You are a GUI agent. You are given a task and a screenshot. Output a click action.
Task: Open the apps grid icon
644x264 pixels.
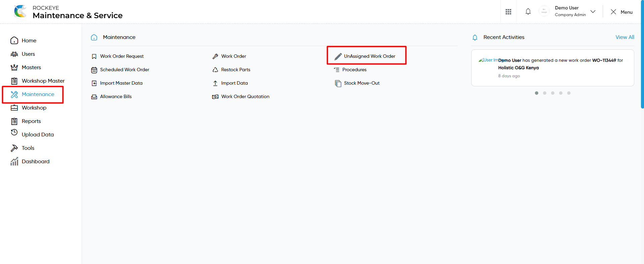point(508,12)
